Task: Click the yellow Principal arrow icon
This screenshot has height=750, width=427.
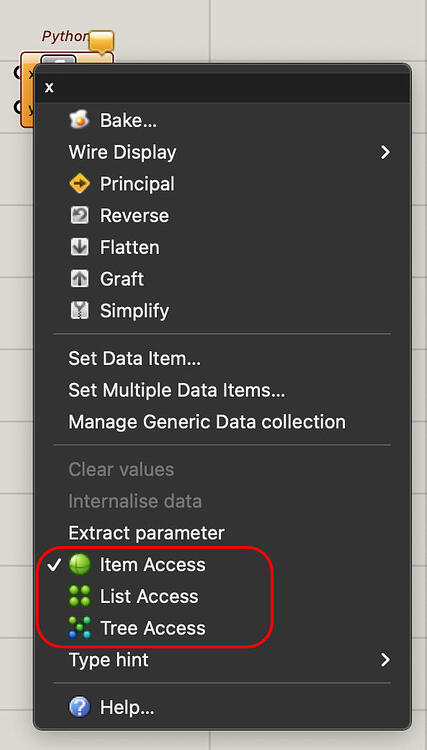Action: [x=79, y=184]
